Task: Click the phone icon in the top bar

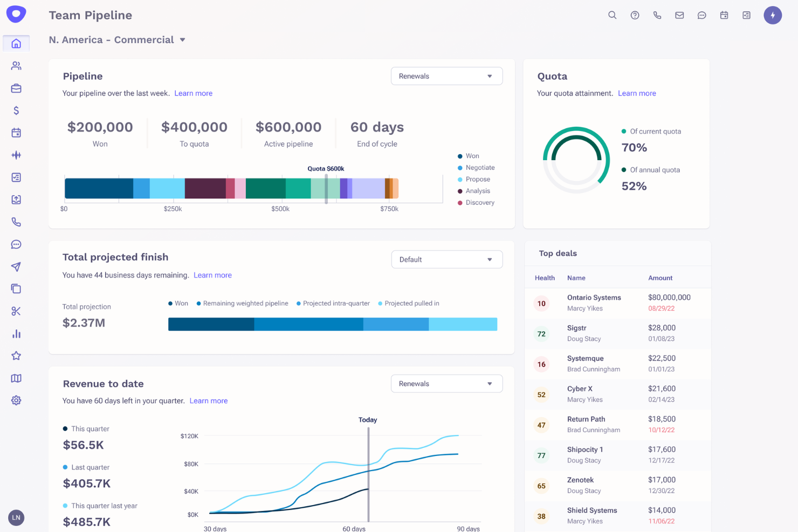Action: point(657,15)
